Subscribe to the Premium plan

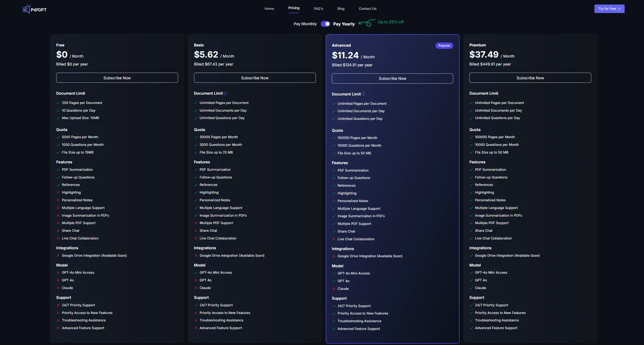530,78
